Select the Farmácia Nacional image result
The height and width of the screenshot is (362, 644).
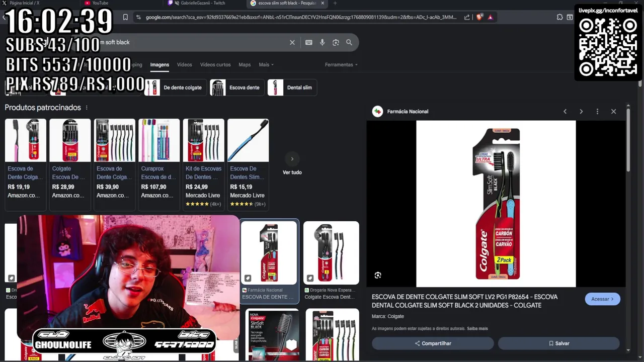[269, 261]
